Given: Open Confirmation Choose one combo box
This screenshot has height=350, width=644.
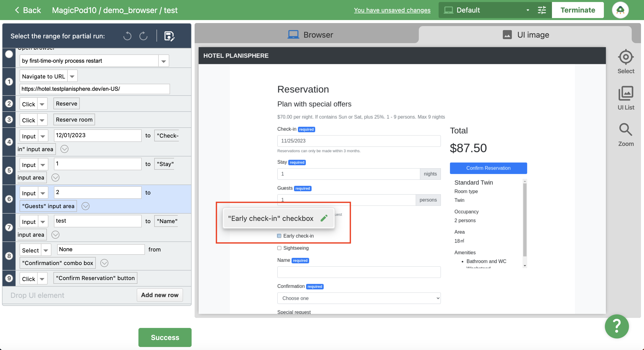Looking at the screenshot, I should point(359,298).
